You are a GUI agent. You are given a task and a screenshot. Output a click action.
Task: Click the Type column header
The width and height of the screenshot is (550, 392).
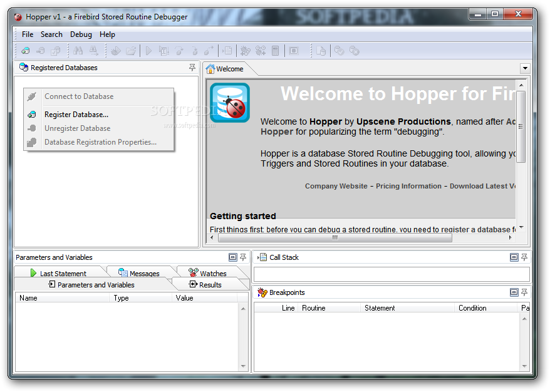pos(141,298)
